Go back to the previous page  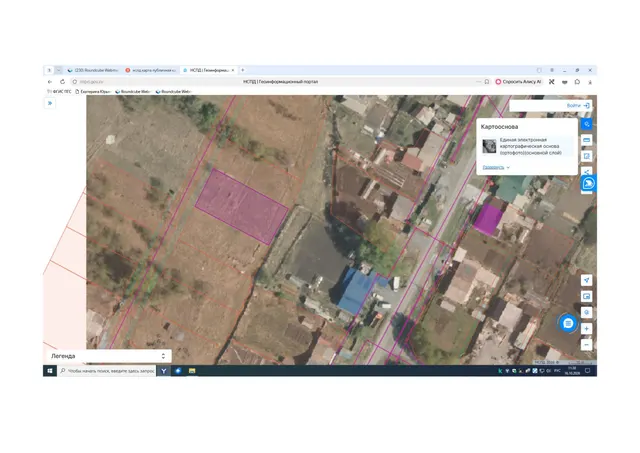pyautogui.click(x=50, y=82)
